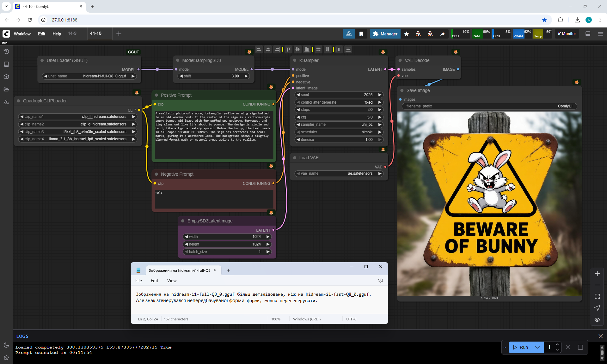Switch to the 44-9 workflow tab

pyautogui.click(x=72, y=33)
